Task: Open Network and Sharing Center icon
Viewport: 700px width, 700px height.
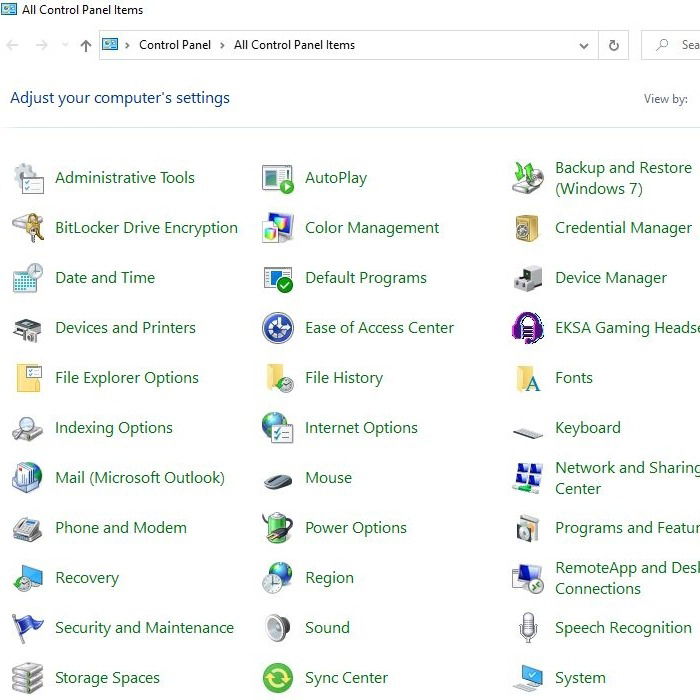Action: coord(528,478)
